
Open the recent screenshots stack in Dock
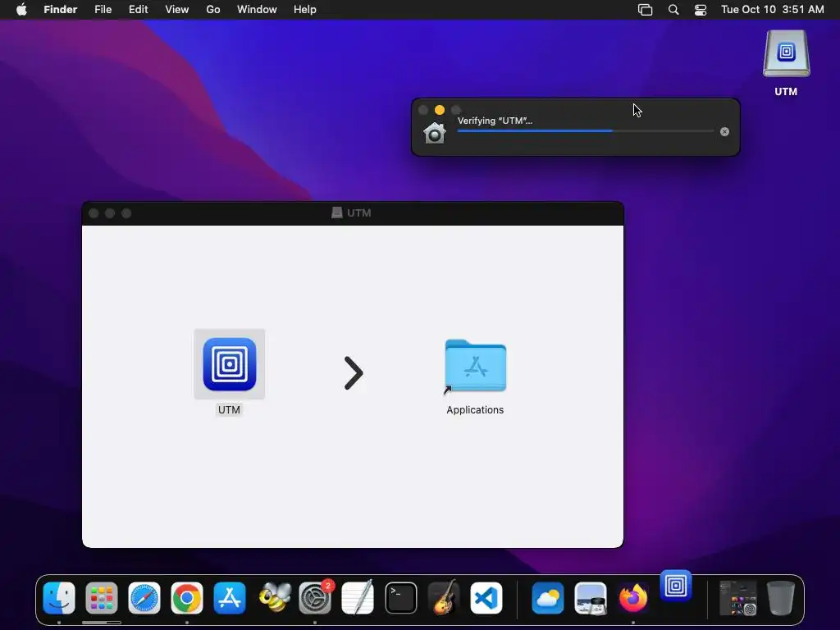[x=737, y=598]
